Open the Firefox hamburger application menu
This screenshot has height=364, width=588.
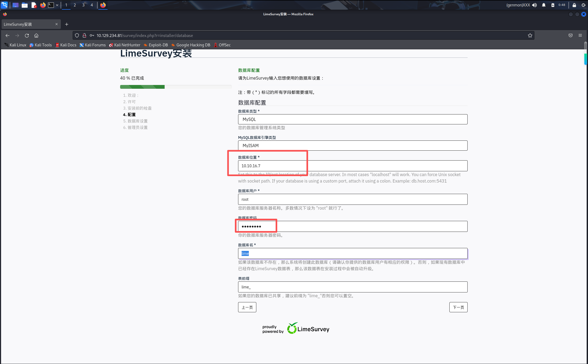tap(580, 35)
